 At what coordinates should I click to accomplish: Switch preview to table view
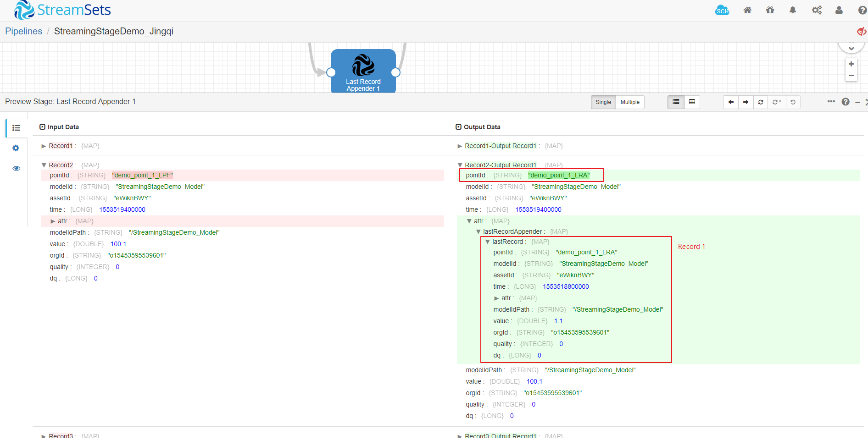pos(692,102)
